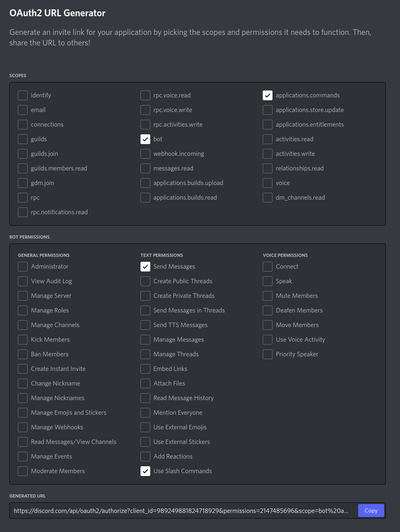Check Attach Files permission
400x532 pixels.
click(145, 383)
